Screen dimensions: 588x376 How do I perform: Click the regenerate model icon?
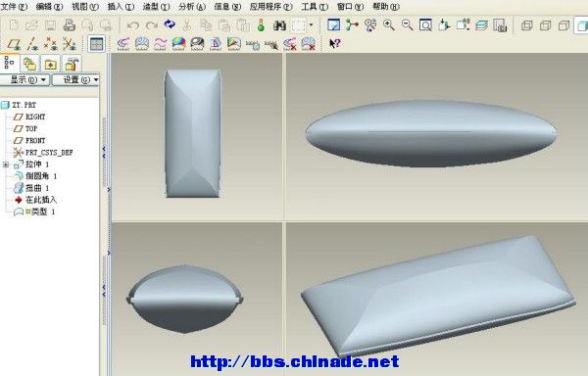[x=170, y=24]
